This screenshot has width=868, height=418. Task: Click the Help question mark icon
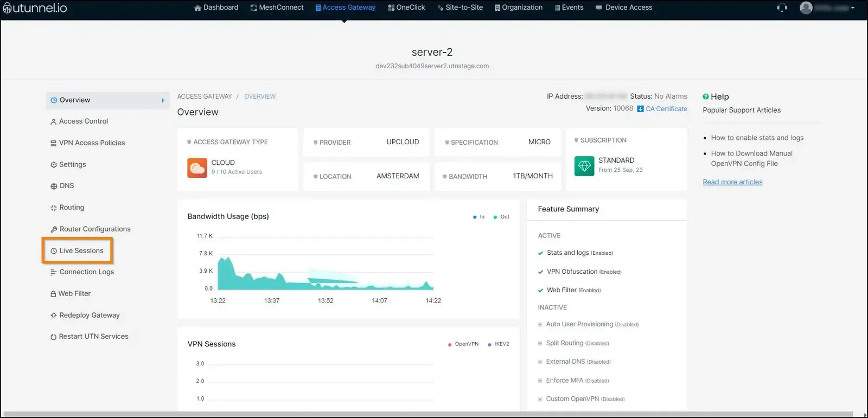pos(706,97)
